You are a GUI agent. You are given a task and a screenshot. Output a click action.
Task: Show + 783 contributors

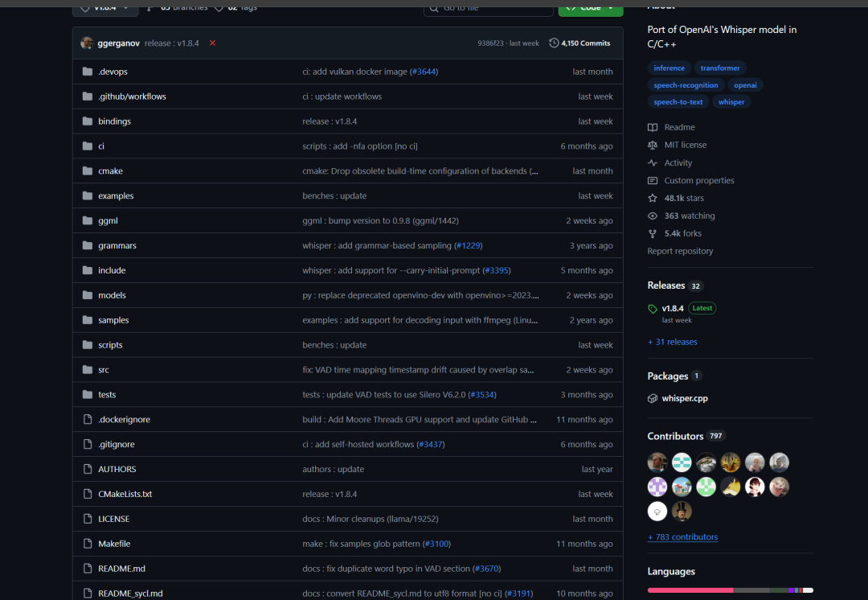point(682,536)
